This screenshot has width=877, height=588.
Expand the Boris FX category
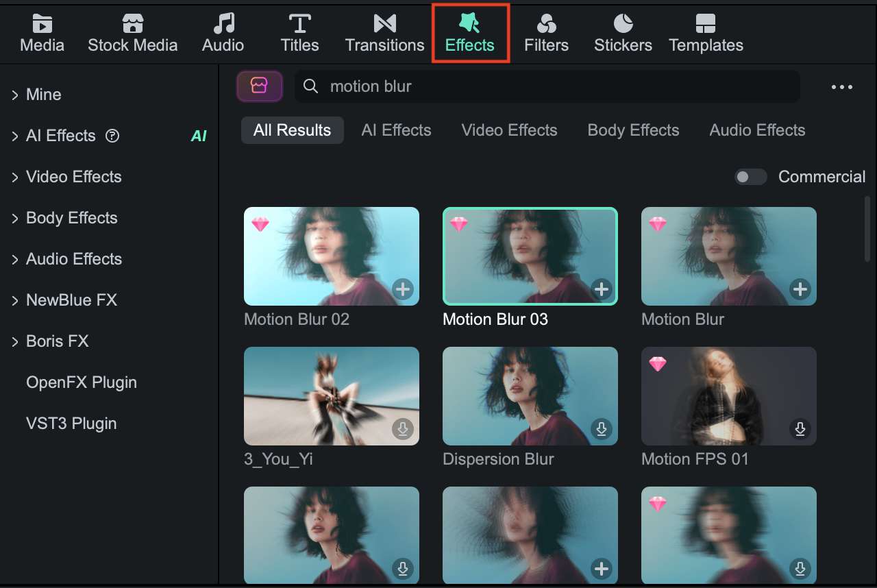click(14, 342)
